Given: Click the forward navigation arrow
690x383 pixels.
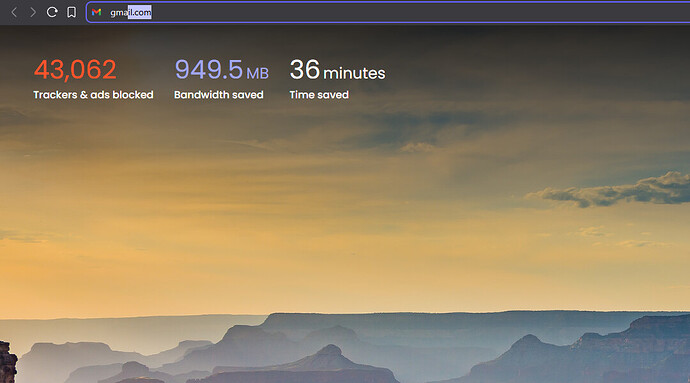Looking at the screenshot, I should (33, 12).
